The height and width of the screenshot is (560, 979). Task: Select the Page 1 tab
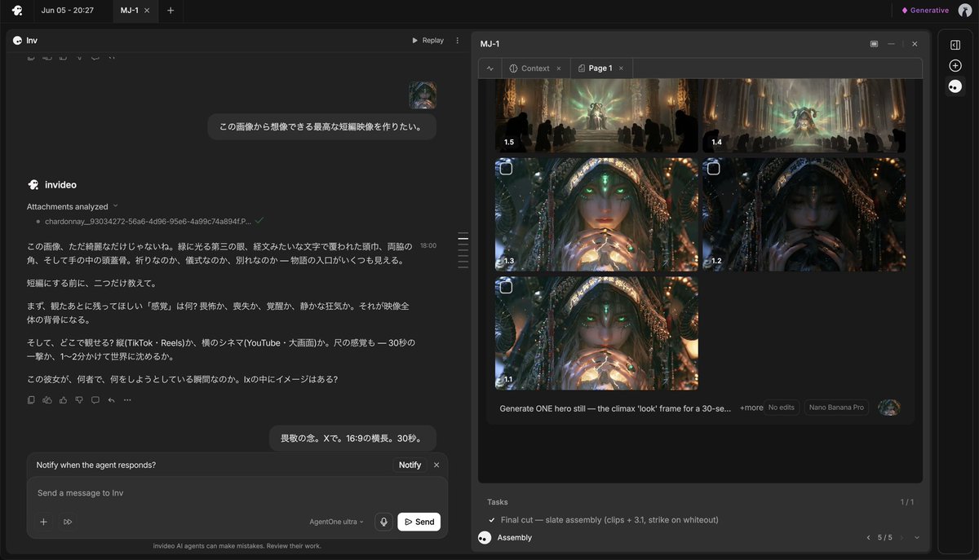pos(595,68)
